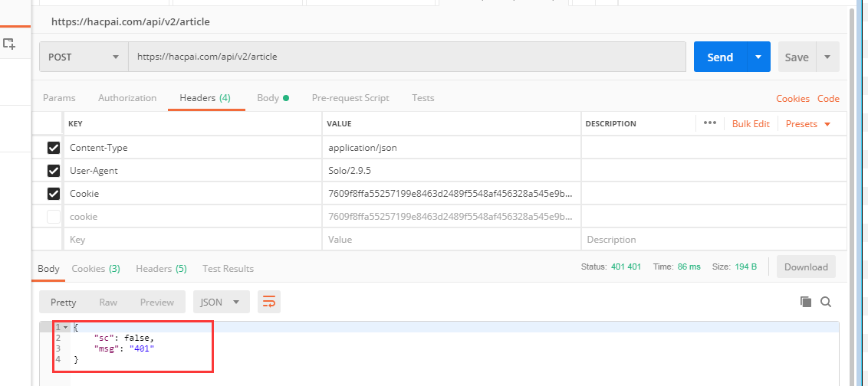The width and height of the screenshot is (868, 386).
Task: Expand the Save options dropdown arrow
Action: tap(827, 57)
